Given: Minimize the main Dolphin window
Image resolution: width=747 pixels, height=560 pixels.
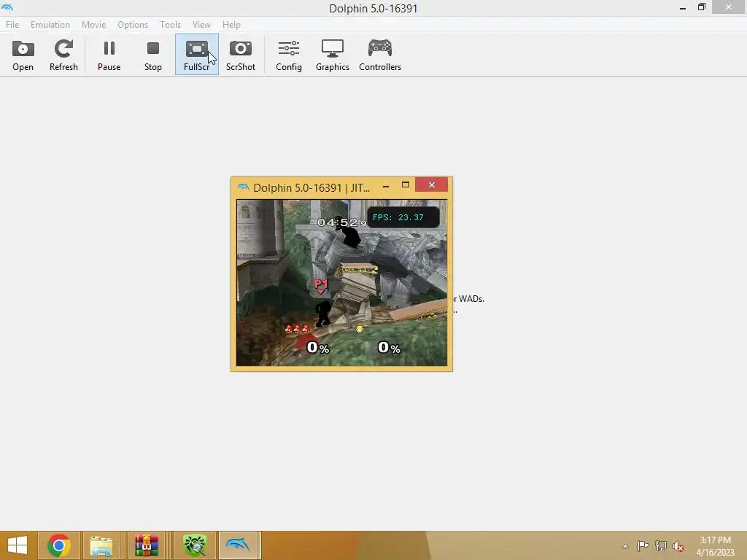Looking at the screenshot, I should coord(683,7).
